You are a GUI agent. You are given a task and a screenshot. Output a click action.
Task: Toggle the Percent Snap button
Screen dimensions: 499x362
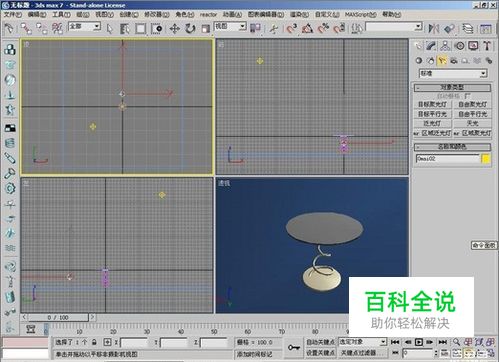tap(323, 29)
